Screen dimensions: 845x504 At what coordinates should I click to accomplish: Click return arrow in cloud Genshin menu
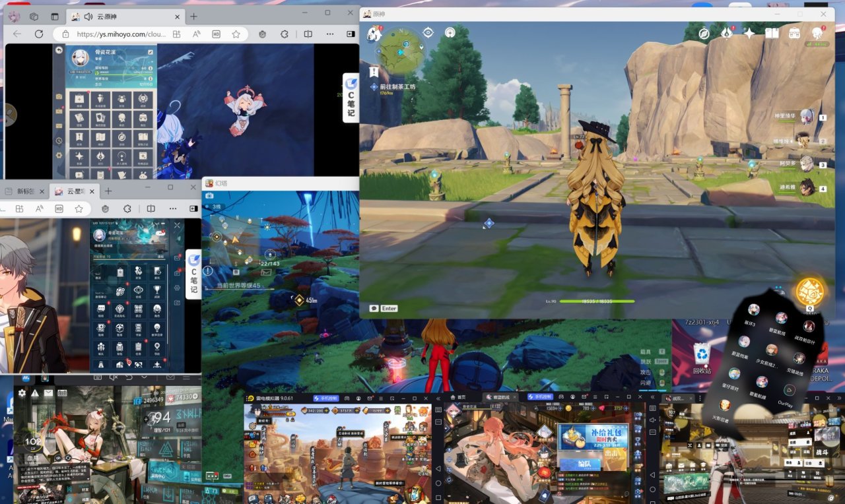(x=59, y=50)
